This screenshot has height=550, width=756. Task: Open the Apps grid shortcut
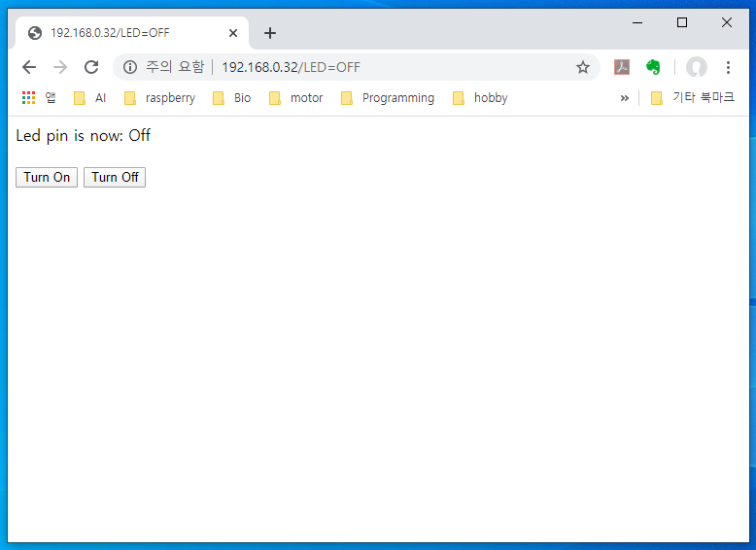coord(39,98)
